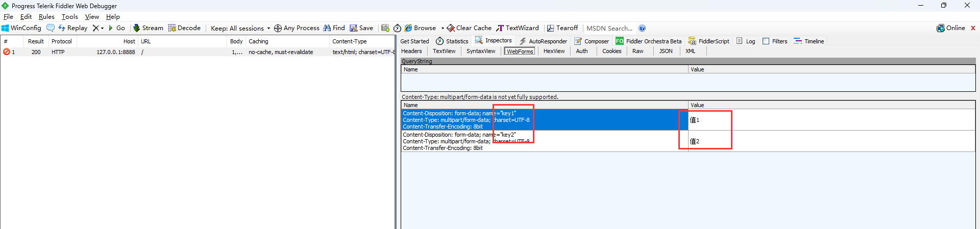Select the XML inspector tab
980x229 pixels.
point(690,51)
